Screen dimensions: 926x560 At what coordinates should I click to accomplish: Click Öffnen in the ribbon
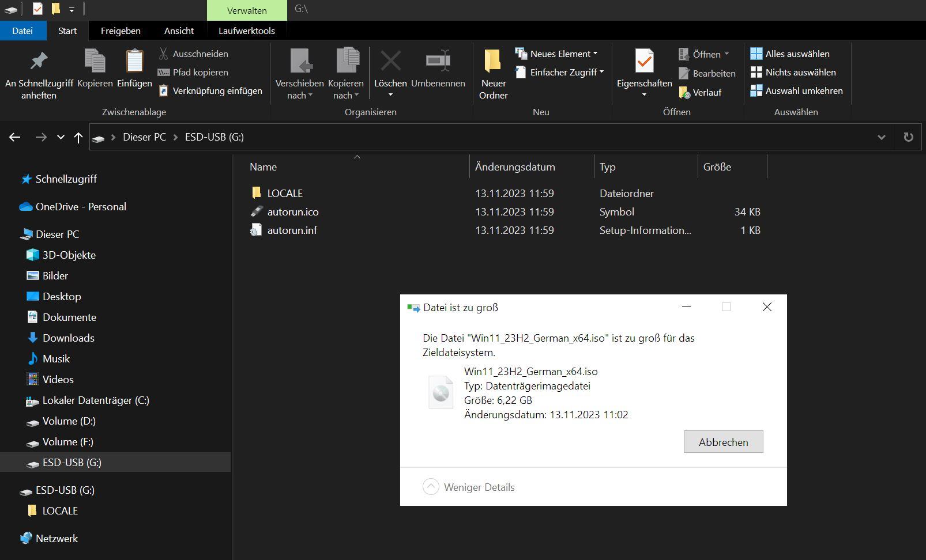coord(704,54)
